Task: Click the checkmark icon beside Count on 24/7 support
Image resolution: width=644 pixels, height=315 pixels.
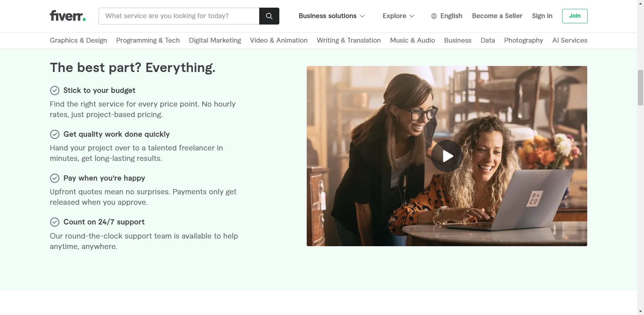Action: (x=55, y=222)
